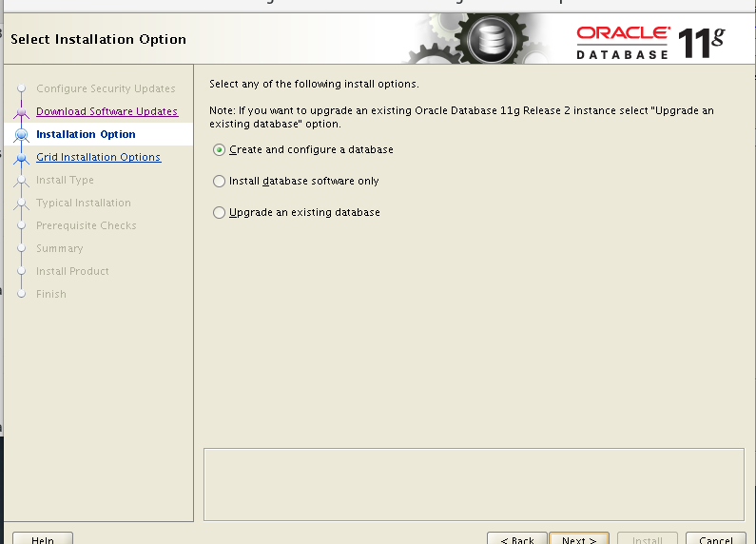Image resolution: width=756 pixels, height=544 pixels.
Task: Select Installation Option step in sidebar
Action: pyautogui.click(x=86, y=134)
